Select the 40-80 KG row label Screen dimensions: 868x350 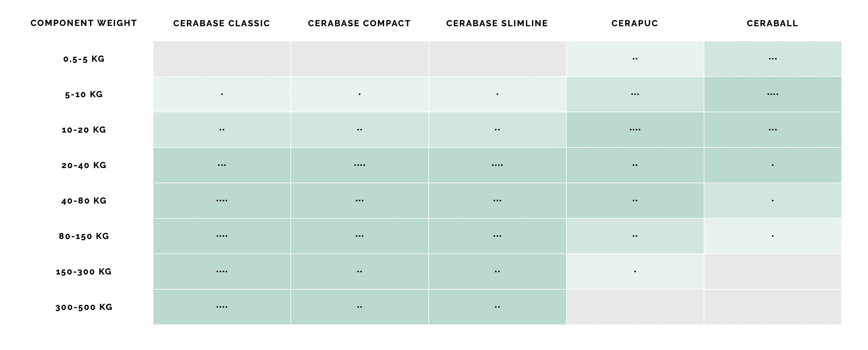[84, 201]
